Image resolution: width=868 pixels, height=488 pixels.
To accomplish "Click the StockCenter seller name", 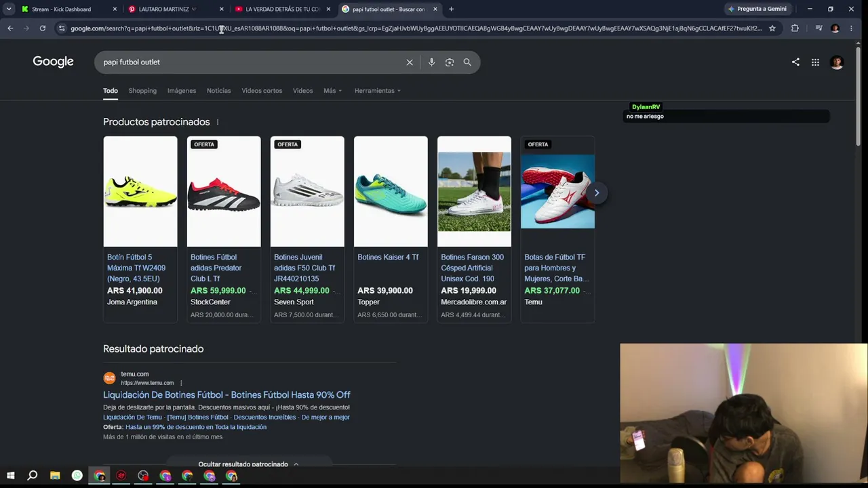I will tap(210, 302).
